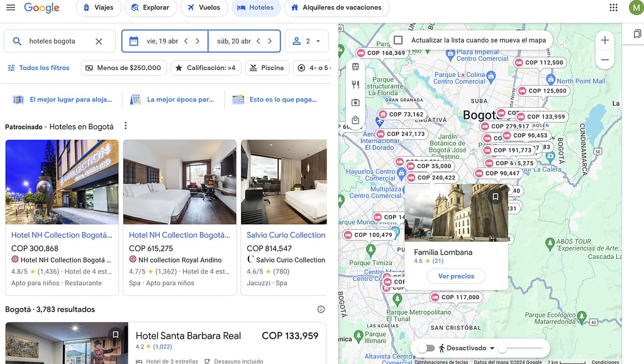The height and width of the screenshot is (364, 644).
Task: Open the Google apps grid
Action: pos(613,8)
